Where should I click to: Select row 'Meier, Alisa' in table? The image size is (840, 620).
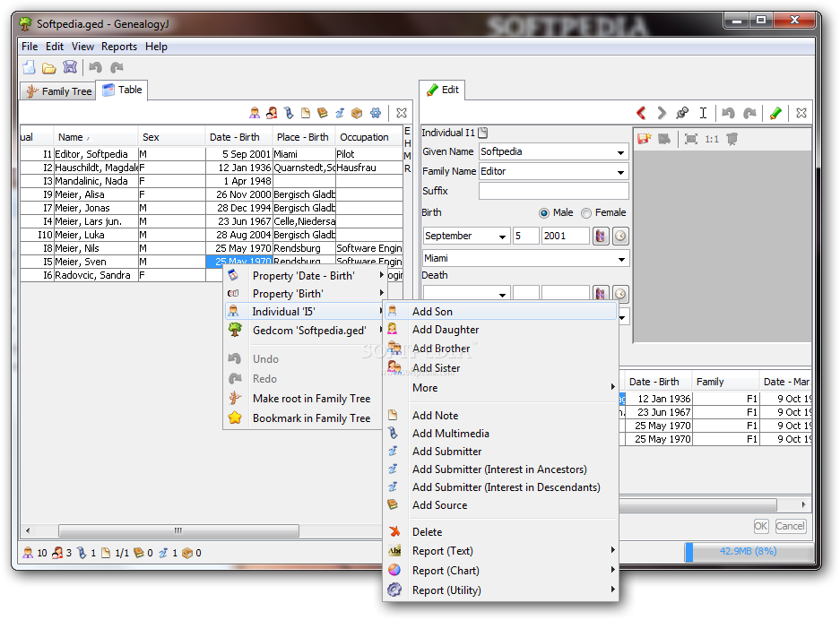[211, 194]
